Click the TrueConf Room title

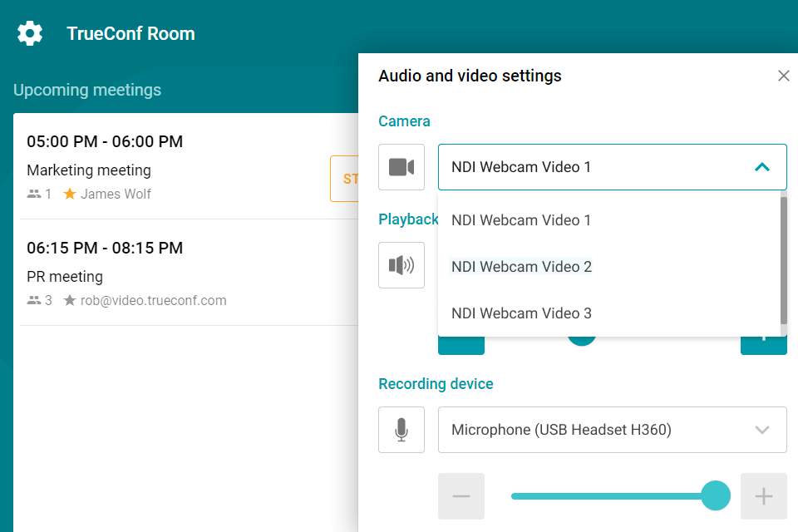coord(131,33)
